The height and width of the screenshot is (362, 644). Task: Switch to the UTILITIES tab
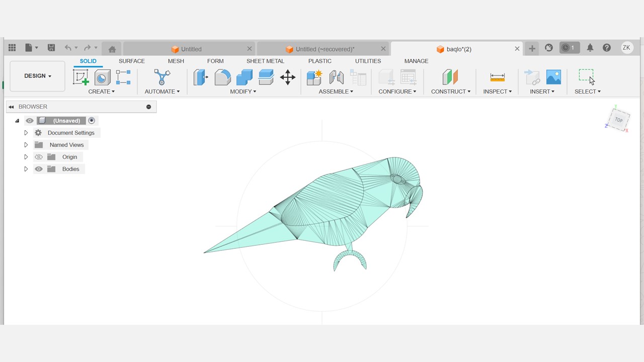[x=368, y=61]
